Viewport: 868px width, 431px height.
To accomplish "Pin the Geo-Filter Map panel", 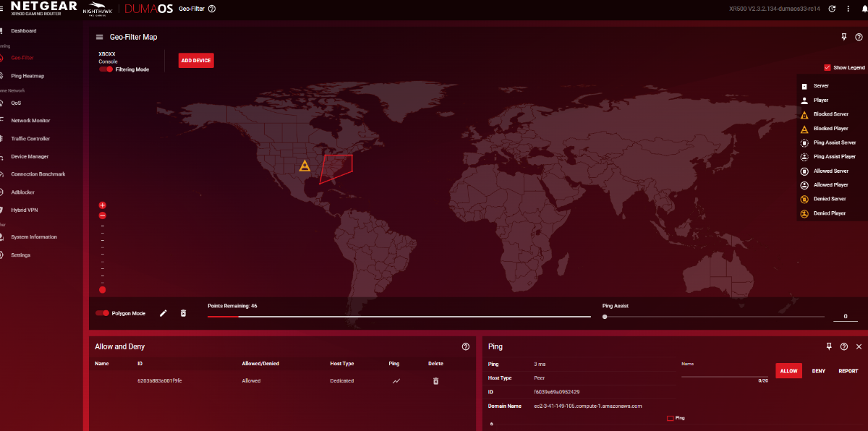I will point(843,37).
